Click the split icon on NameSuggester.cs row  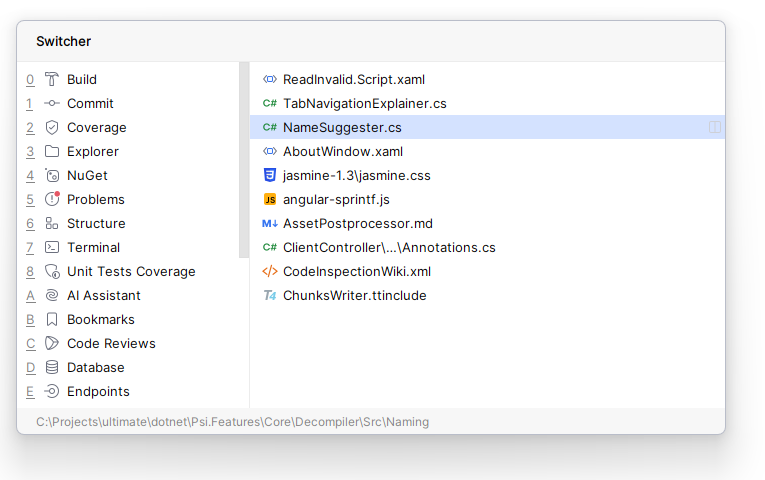pos(715,128)
